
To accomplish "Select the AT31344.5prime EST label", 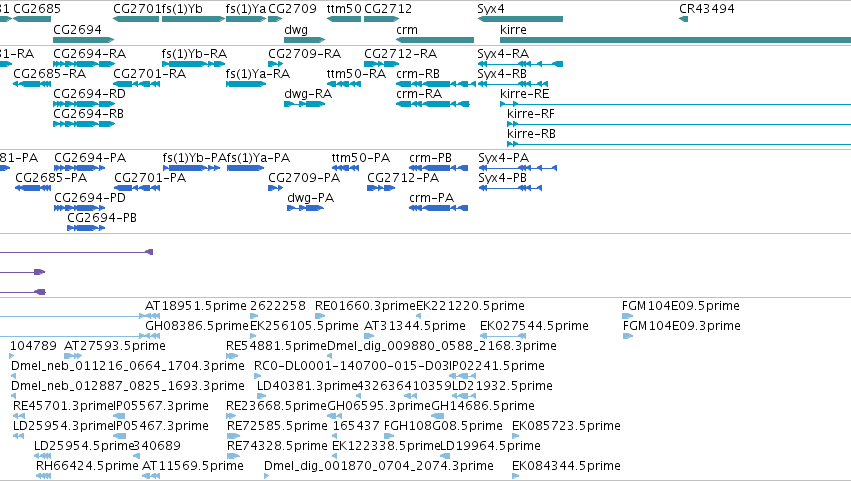I will [415, 326].
